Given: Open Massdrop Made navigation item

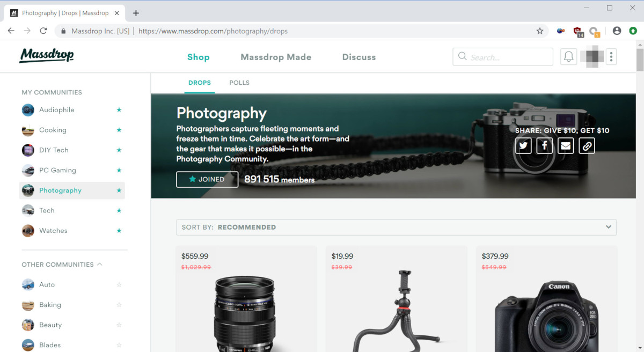Looking at the screenshot, I should tap(276, 57).
